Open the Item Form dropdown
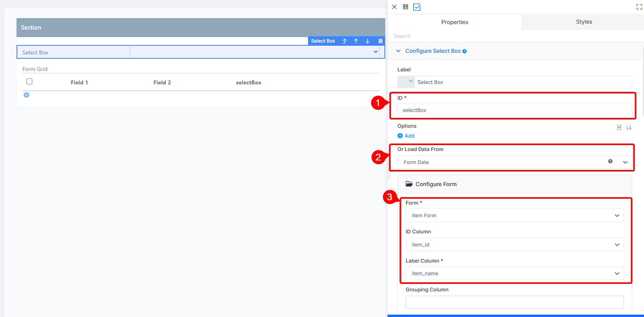 click(x=515, y=216)
